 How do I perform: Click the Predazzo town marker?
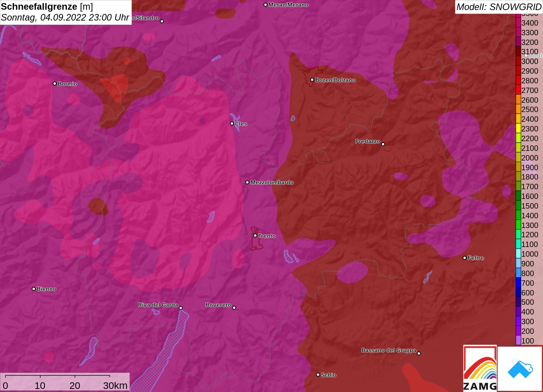pos(383,144)
